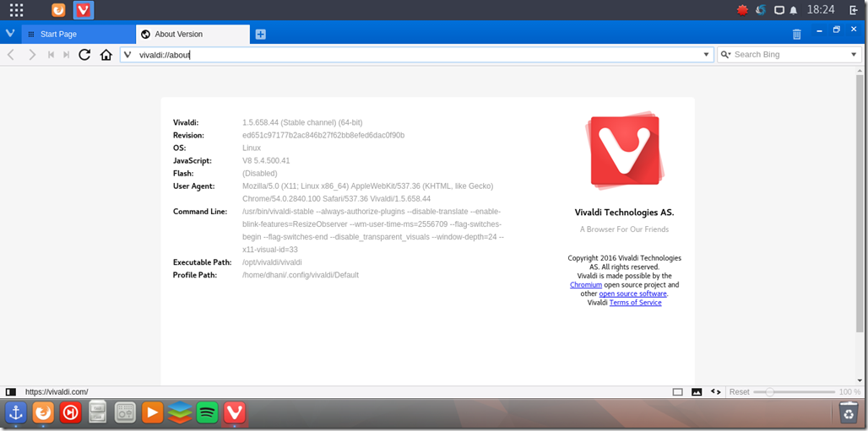This screenshot has width=868, height=431.
Task: Go back one page in history
Action: click(x=11, y=55)
